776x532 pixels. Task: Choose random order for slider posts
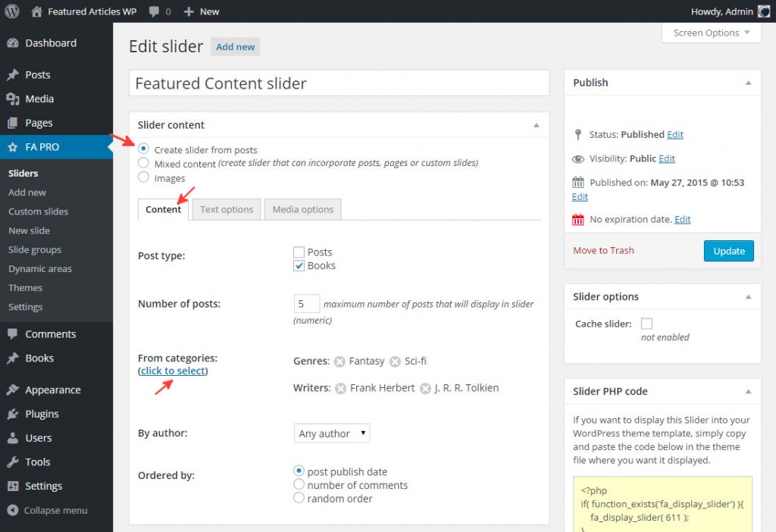pos(299,499)
